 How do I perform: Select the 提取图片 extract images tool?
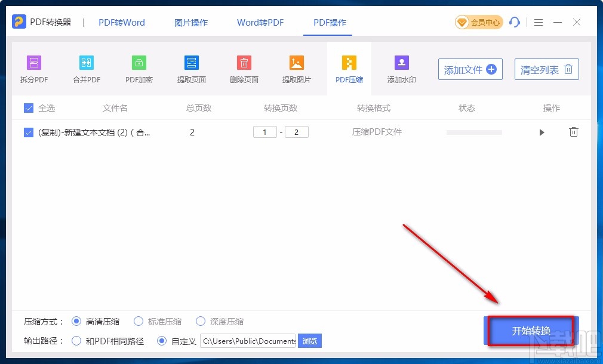tap(297, 70)
